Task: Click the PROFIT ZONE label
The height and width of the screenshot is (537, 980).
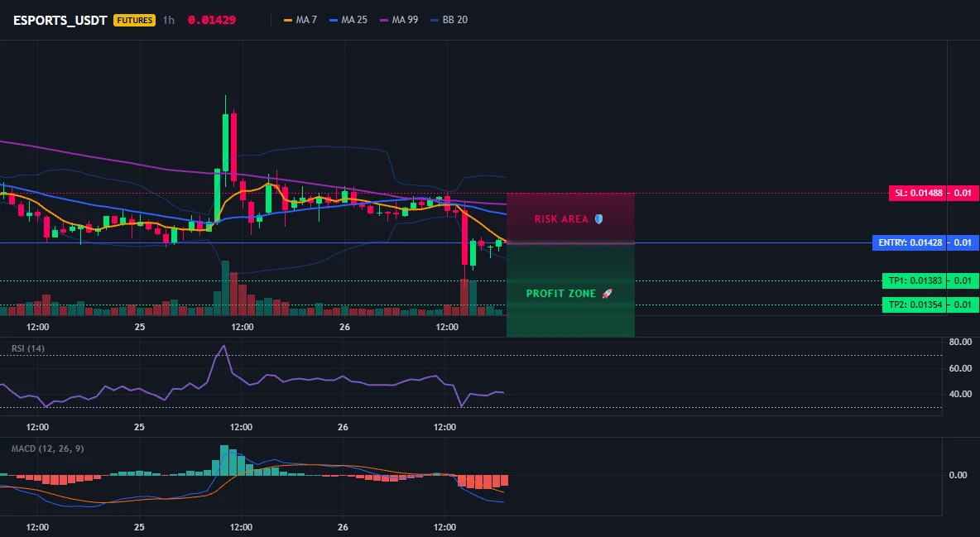Action: (560, 293)
